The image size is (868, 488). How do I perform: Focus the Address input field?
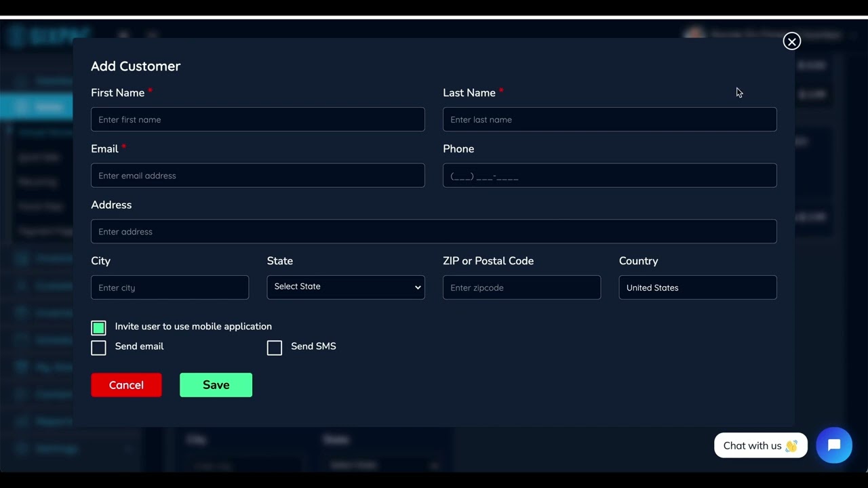pyautogui.click(x=434, y=231)
